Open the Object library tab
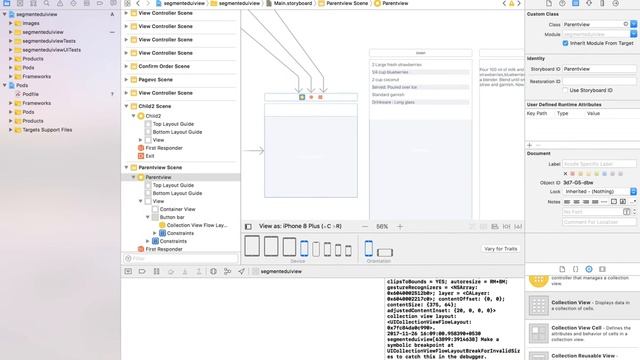Viewport: 640px width, 360px height. pyautogui.click(x=589, y=269)
